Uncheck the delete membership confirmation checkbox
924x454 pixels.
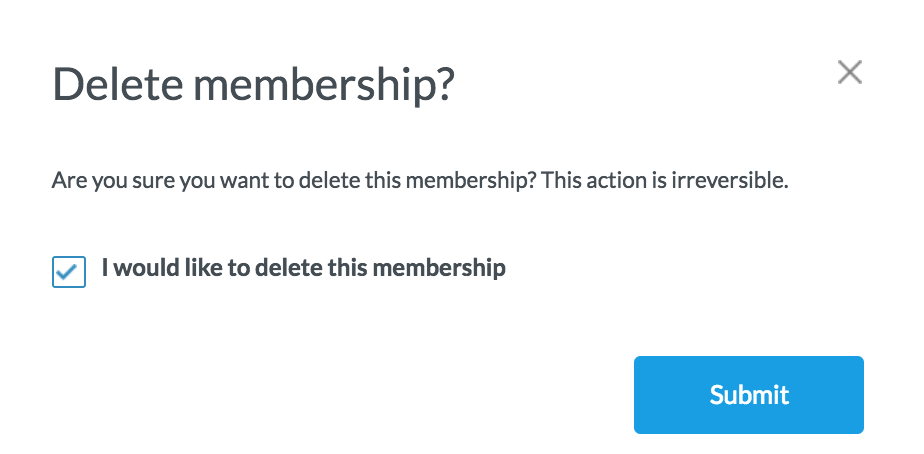pyautogui.click(x=68, y=272)
